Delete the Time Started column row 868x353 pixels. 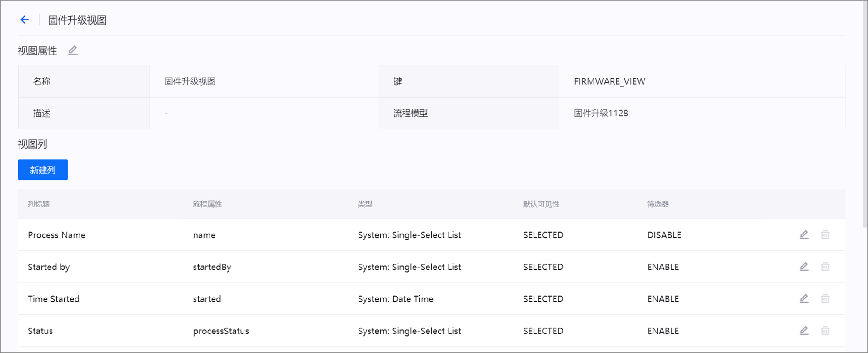pyautogui.click(x=825, y=299)
